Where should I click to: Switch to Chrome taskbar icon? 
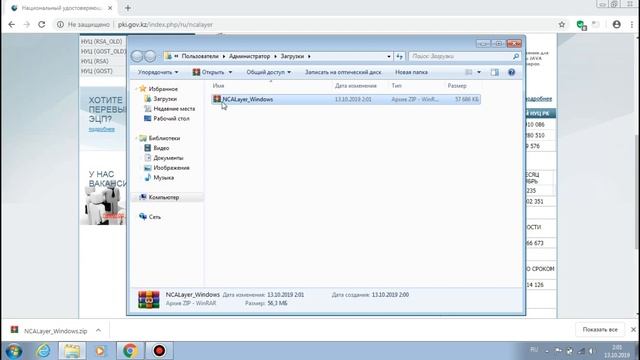[130, 351]
